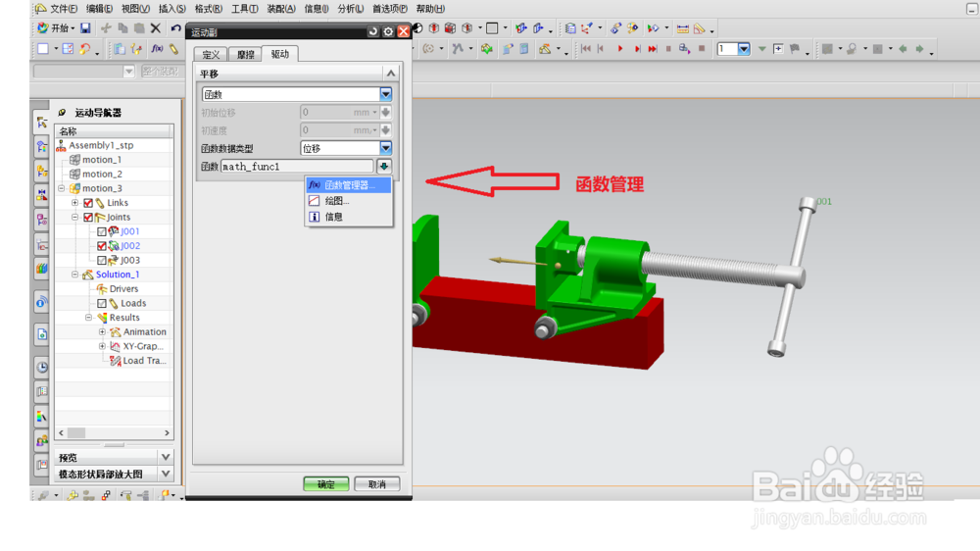Click the Undo arrow icon
This screenshot has height=551, width=980.
coord(175,28)
